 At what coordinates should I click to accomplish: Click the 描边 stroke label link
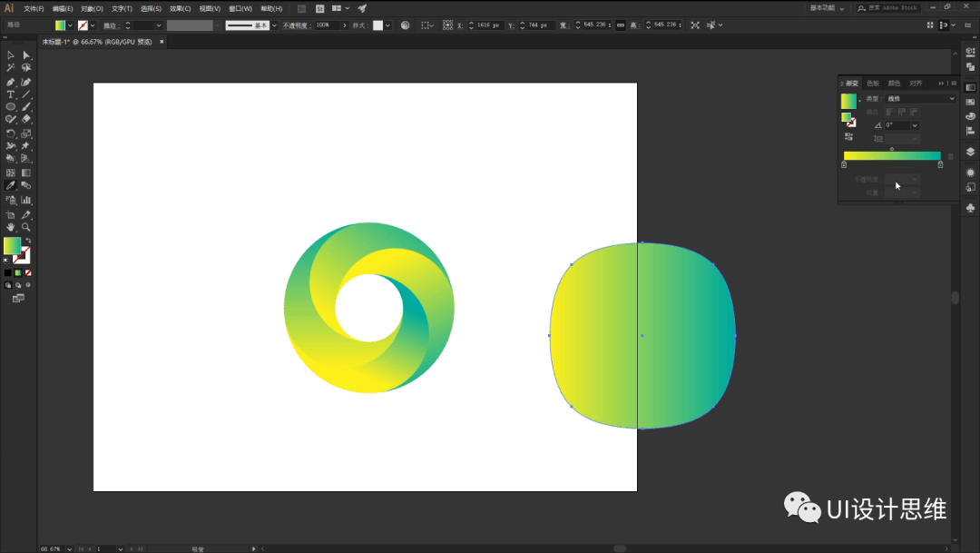pos(111,25)
